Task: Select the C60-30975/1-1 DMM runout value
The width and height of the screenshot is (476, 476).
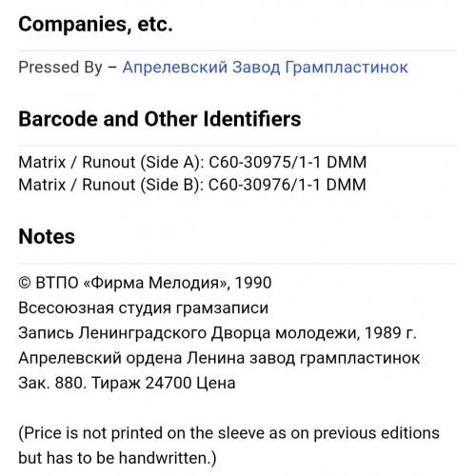Action: 288,162
